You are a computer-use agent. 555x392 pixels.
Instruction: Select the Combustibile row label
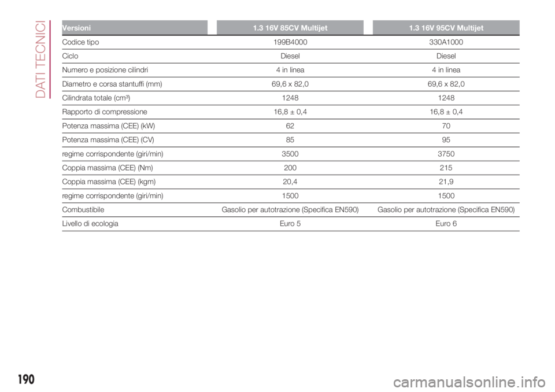pos(87,209)
